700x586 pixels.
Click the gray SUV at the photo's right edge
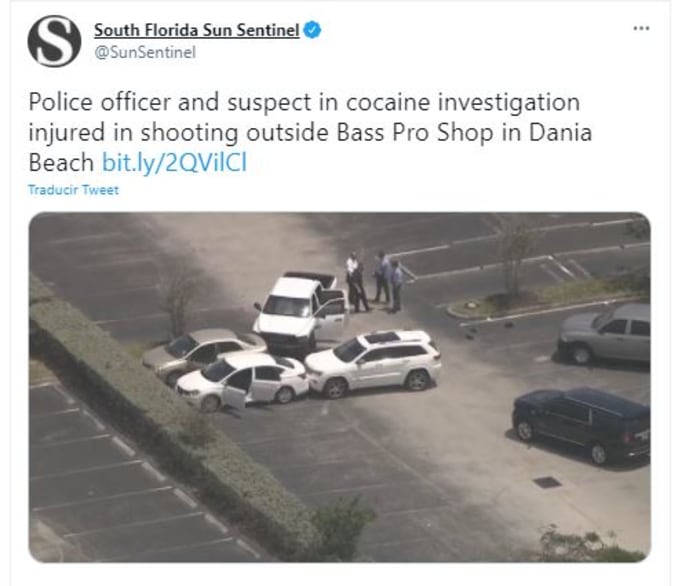pos(606,333)
